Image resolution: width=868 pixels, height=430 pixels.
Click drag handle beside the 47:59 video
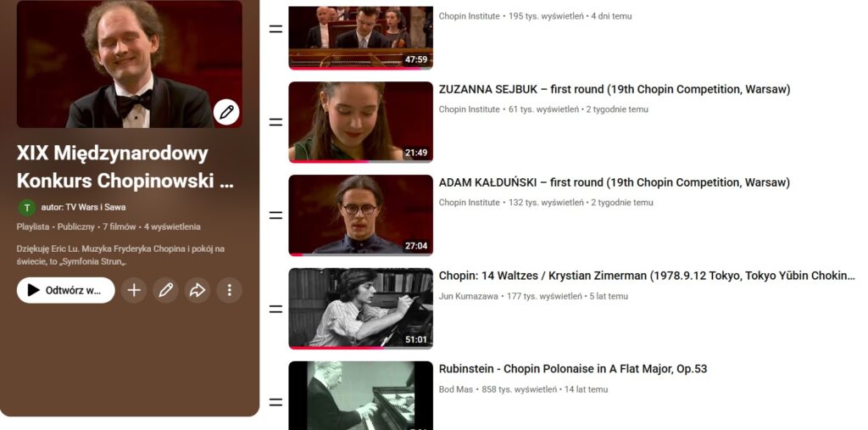coord(275,29)
